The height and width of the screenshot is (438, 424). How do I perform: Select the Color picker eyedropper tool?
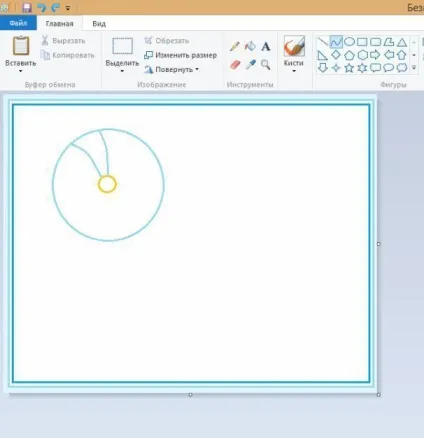click(x=250, y=64)
